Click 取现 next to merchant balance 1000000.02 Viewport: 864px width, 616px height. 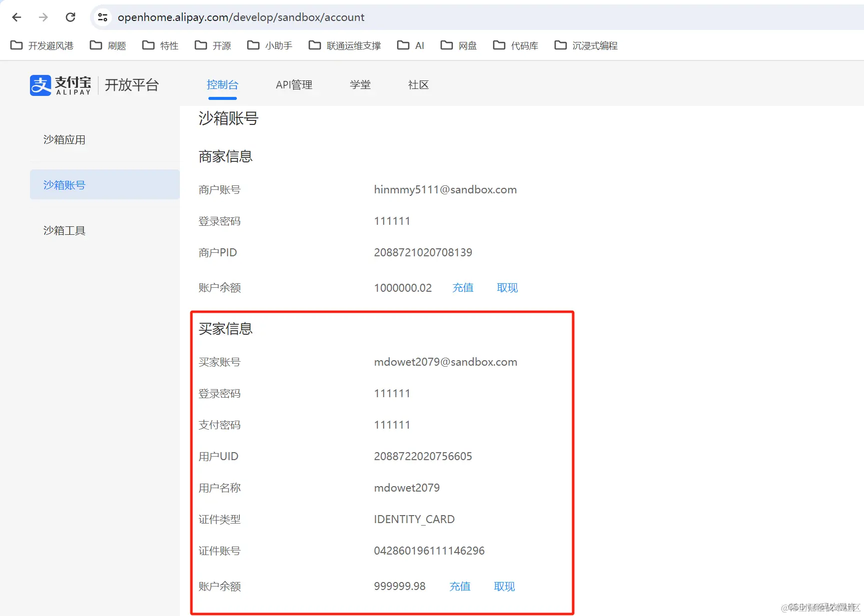tap(507, 288)
